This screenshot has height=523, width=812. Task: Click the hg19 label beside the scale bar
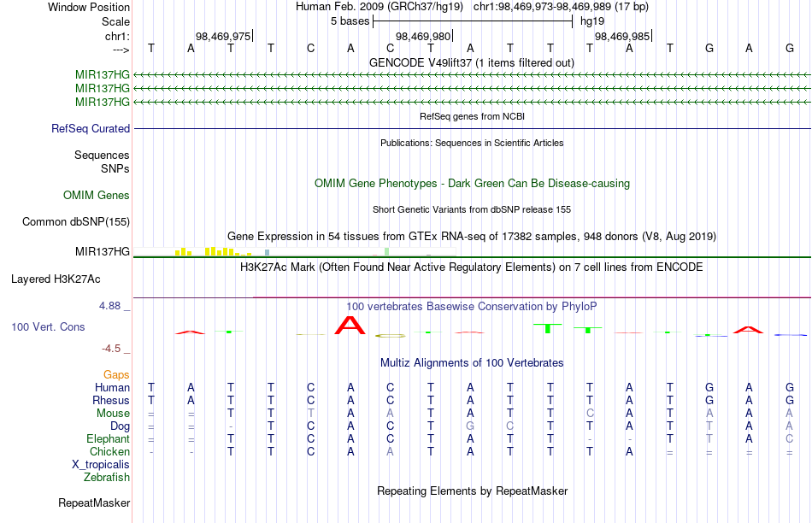point(592,21)
